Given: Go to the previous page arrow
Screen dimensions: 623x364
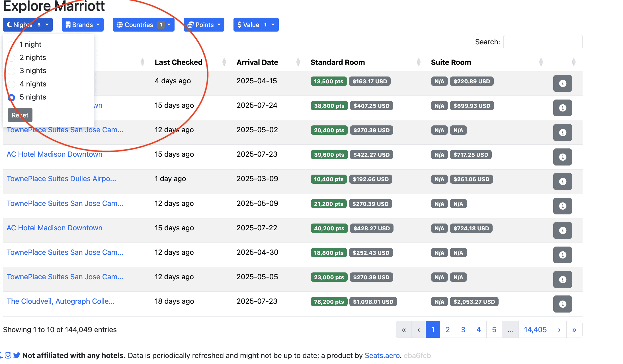Looking at the screenshot, I should pos(419,330).
